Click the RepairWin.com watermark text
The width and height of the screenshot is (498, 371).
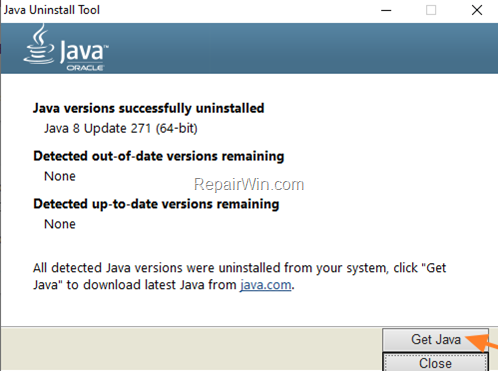[x=249, y=184]
